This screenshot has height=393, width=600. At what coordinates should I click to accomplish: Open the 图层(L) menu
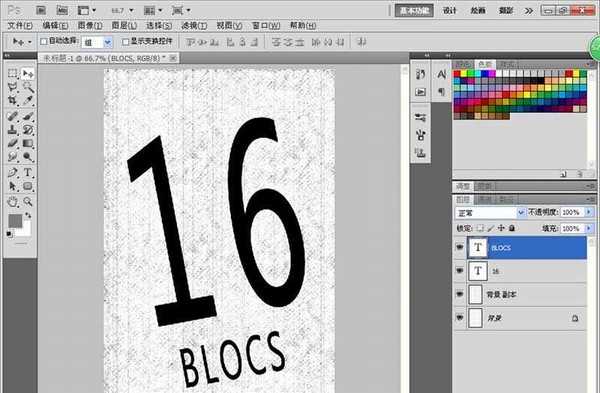124,26
